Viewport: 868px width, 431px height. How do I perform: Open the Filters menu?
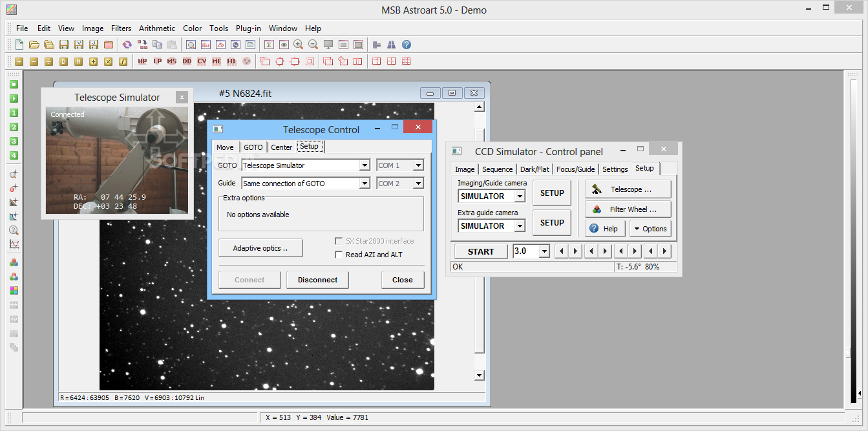click(x=121, y=28)
